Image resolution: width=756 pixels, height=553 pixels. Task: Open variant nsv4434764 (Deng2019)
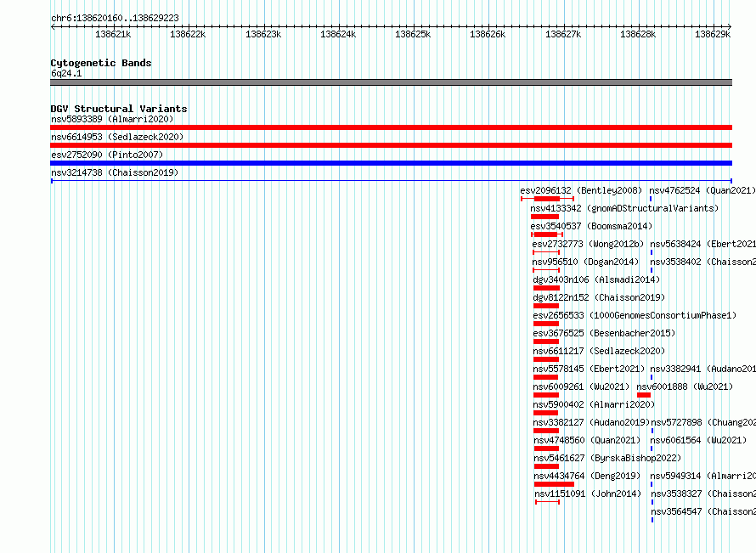point(587,476)
